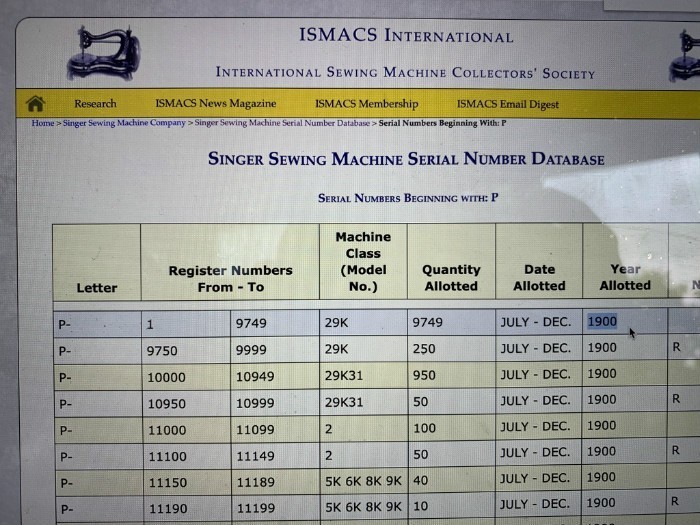This screenshot has height=525, width=700.
Task: Click the Quantity Allotted column header
Action: 451,277
